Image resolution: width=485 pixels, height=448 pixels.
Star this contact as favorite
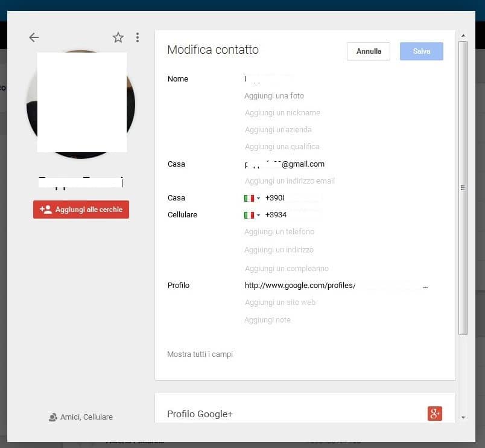118,37
